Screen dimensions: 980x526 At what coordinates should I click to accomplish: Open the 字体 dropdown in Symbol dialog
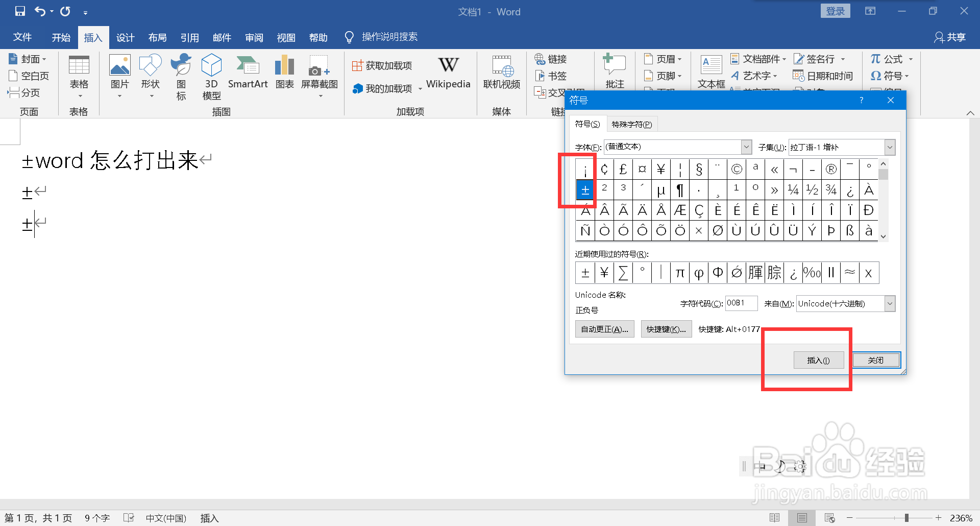pyautogui.click(x=746, y=147)
